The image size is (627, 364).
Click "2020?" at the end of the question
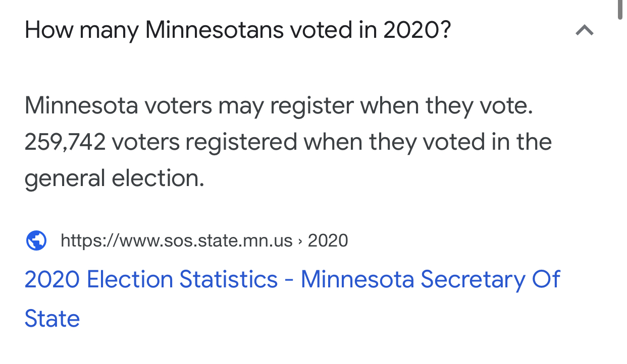click(x=416, y=30)
